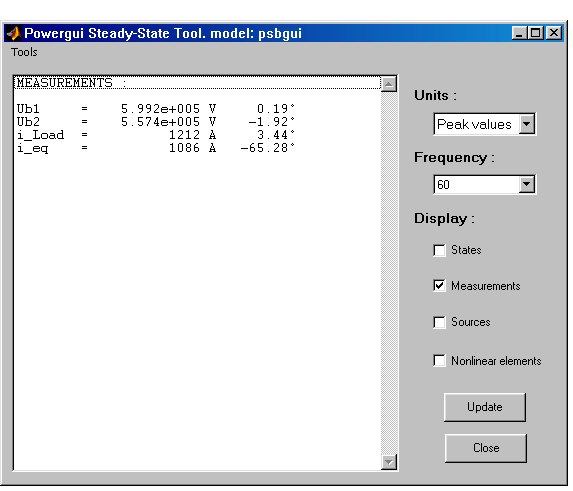Select the Ub1 measurement row

[x=197, y=109]
